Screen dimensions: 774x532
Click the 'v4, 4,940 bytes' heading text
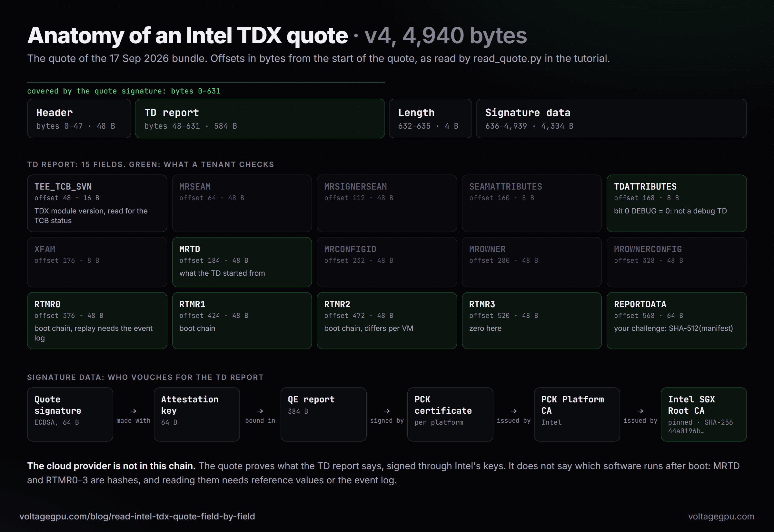pos(446,36)
